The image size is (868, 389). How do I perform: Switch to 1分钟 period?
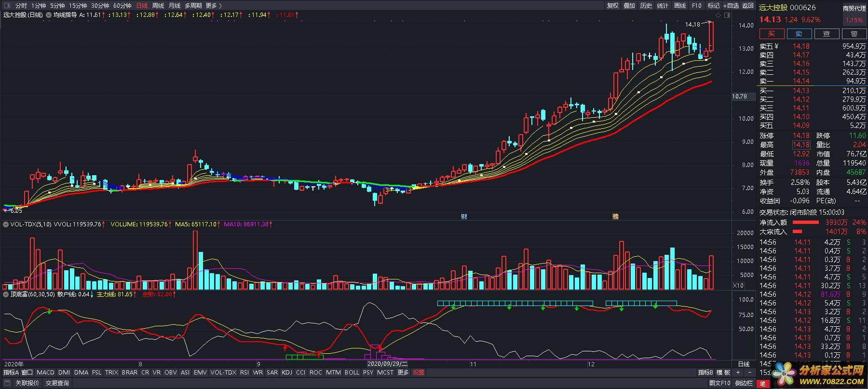(39, 6)
